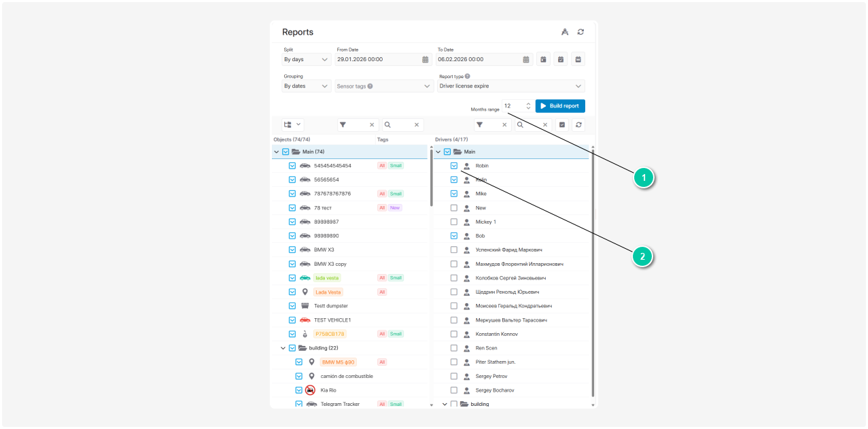Viewport: 868px width, 429px height.
Task: Open the Split dropdown showing By days
Action: [307, 60]
